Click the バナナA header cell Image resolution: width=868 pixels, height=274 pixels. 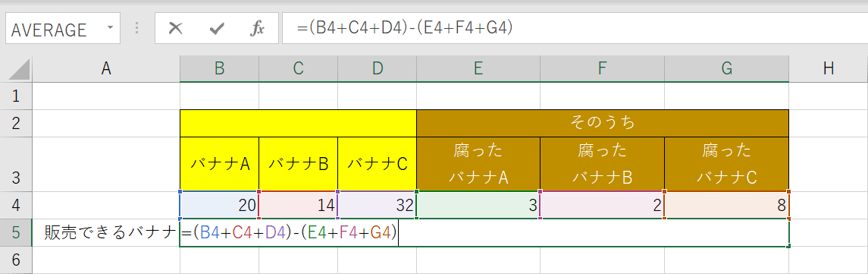click(x=219, y=164)
